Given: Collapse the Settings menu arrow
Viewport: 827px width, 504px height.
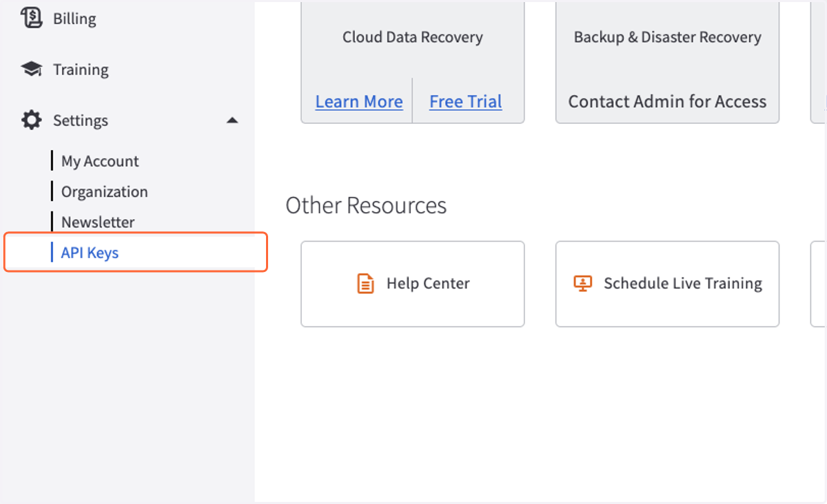Looking at the screenshot, I should [232, 120].
